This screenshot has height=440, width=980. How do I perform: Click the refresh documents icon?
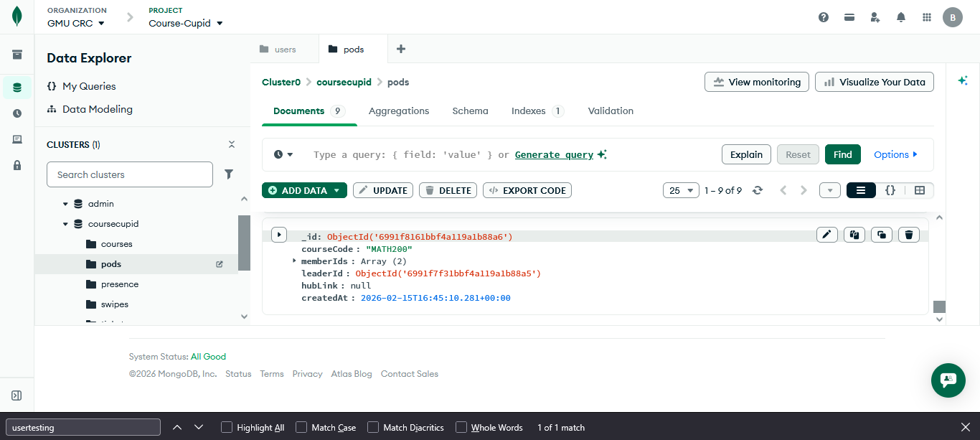coord(757,190)
